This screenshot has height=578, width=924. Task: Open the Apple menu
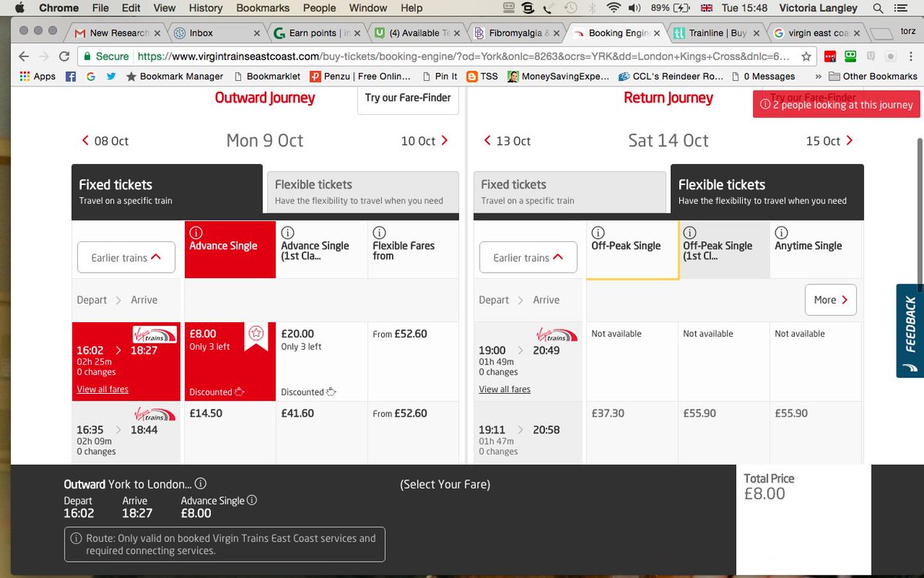19,8
